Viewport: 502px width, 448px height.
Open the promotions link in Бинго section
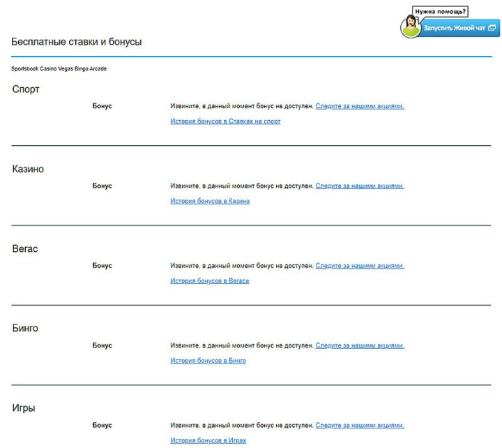tap(359, 345)
